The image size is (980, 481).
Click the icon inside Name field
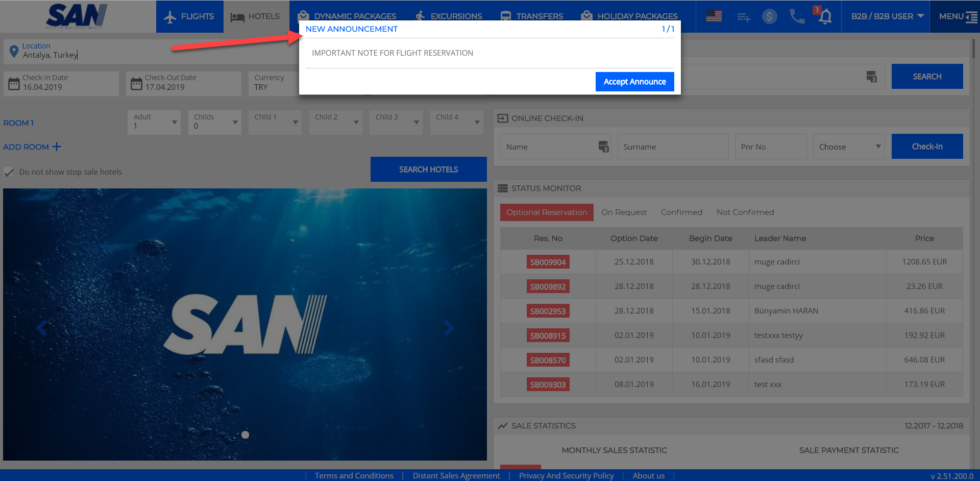click(x=603, y=147)
